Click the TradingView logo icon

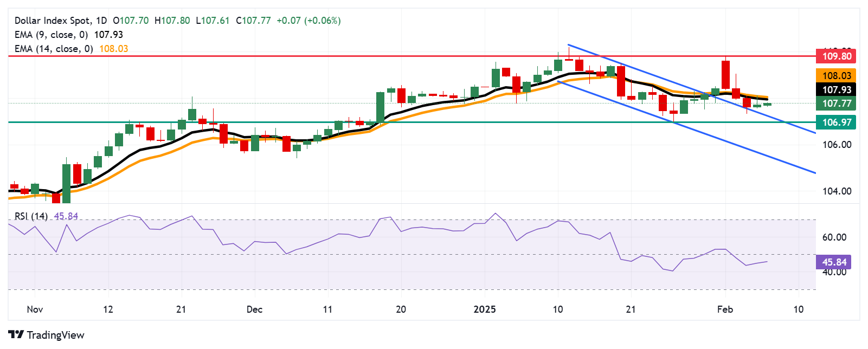click(x=16, y=335)
